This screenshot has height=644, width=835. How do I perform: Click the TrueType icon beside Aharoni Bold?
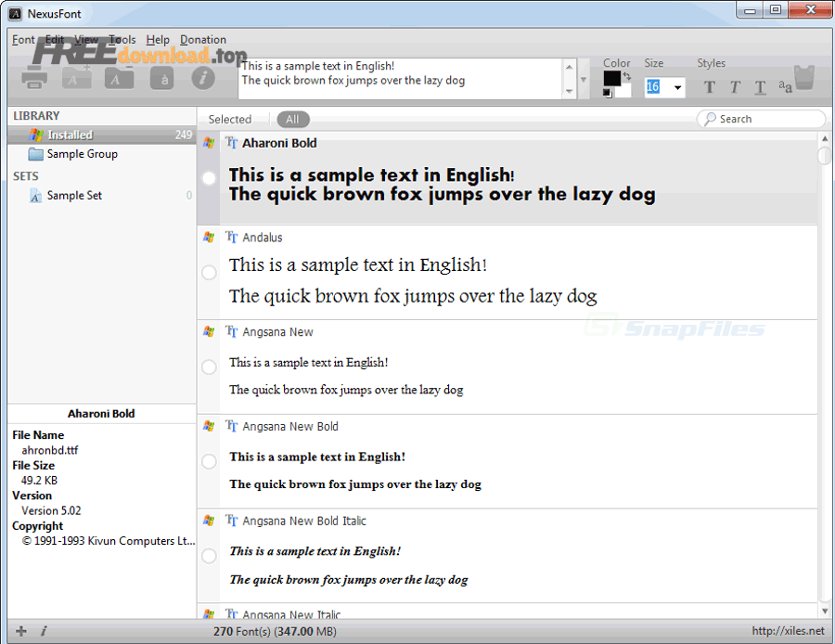231,142
